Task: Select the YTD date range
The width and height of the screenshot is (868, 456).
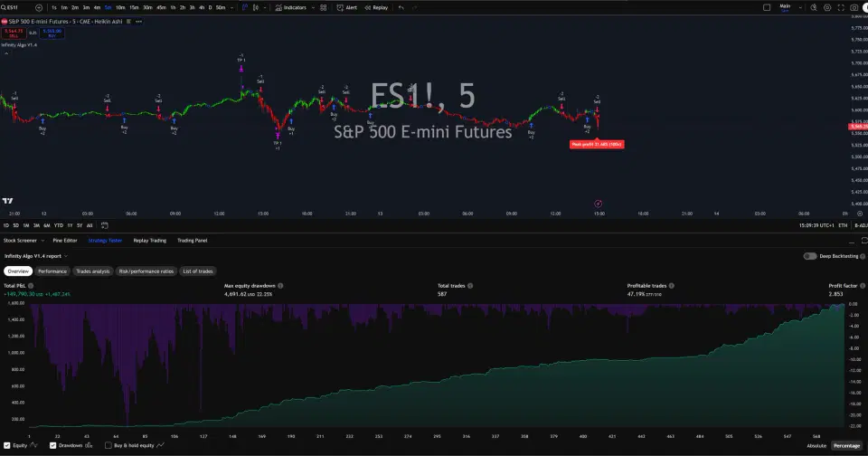Action: coord(58,225)
